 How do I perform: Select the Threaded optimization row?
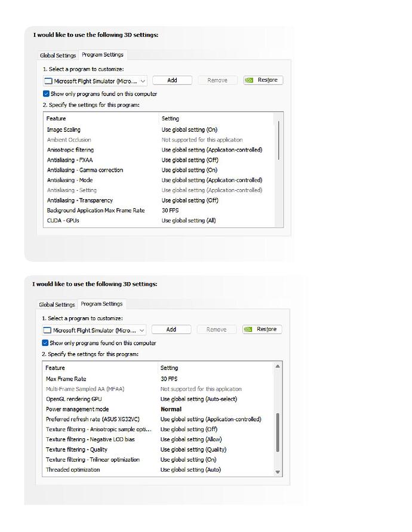[x=158, y=470]
